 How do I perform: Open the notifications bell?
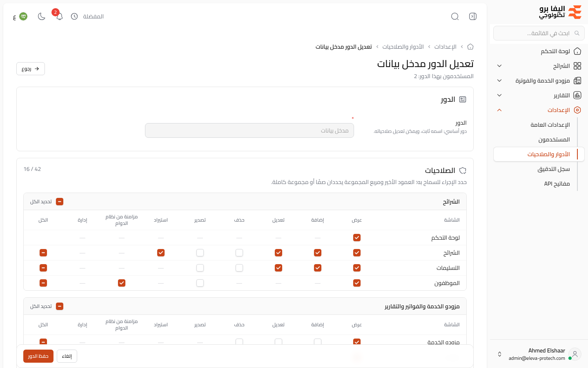click(59, 16)
